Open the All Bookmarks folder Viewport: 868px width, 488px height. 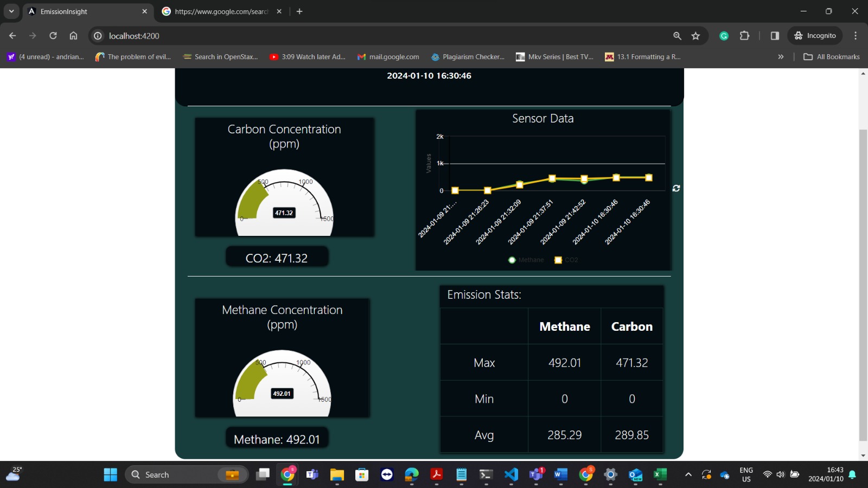832,56
